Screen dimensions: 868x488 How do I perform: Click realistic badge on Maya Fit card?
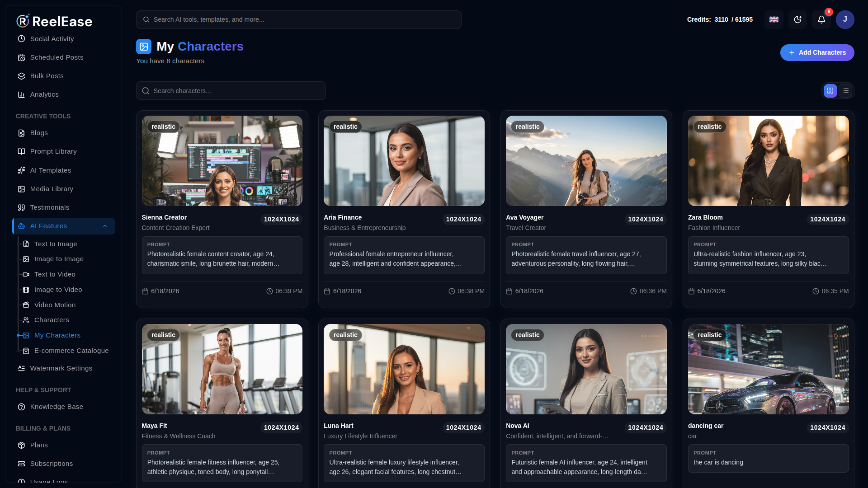tap(163, 335)
